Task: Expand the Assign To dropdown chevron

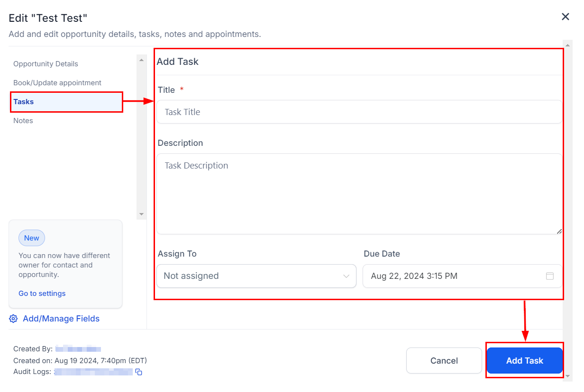Action: coord(346,276)
